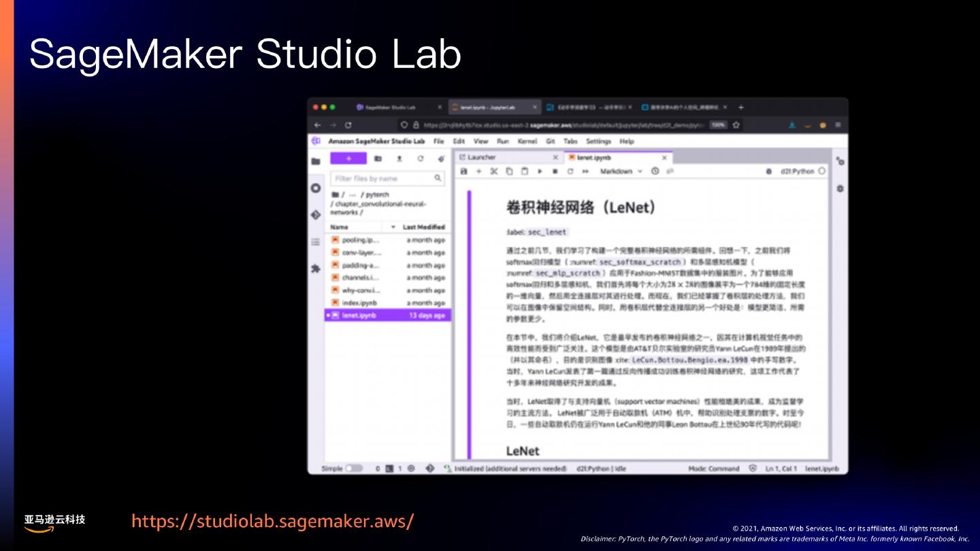Close the Launcher tab
The height and width of the screenshot is (551, 980).
555,158
